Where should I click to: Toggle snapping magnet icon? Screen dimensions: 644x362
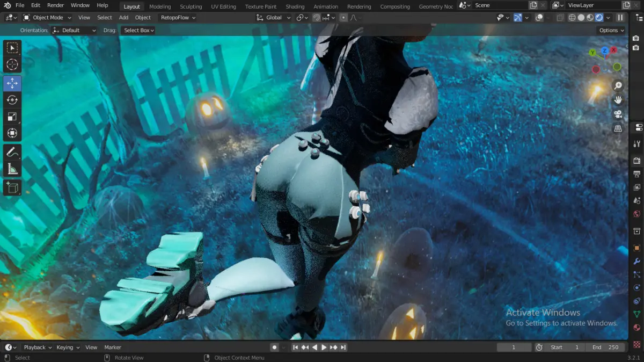pyautogui.click(x=317, y=17)
